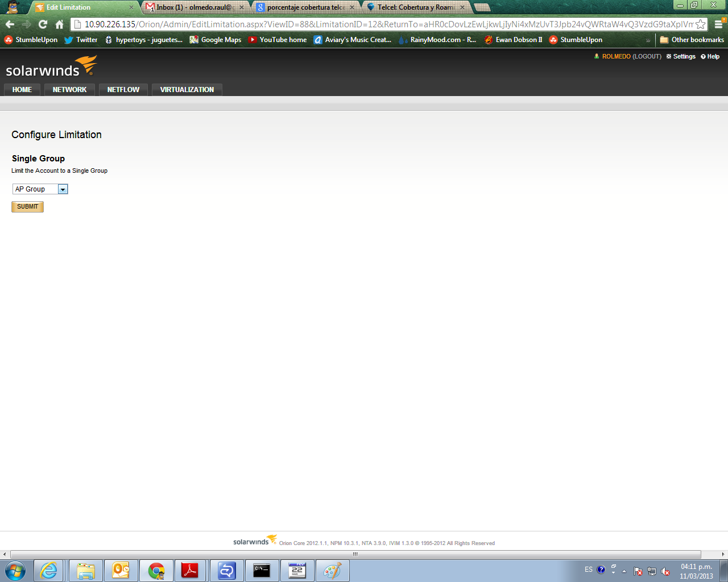Image resolution: width=728 pixels, height=582 pixels.
Task: Switch to the Telcel: Cobertura y Roaming tab
Action: tap(415, 7)
